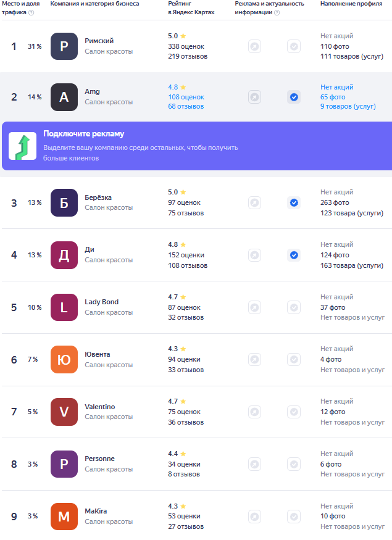392x540 pixels.
Task: Click '111 товаров (услуг)' in Римский row
Action: (352, 57)
